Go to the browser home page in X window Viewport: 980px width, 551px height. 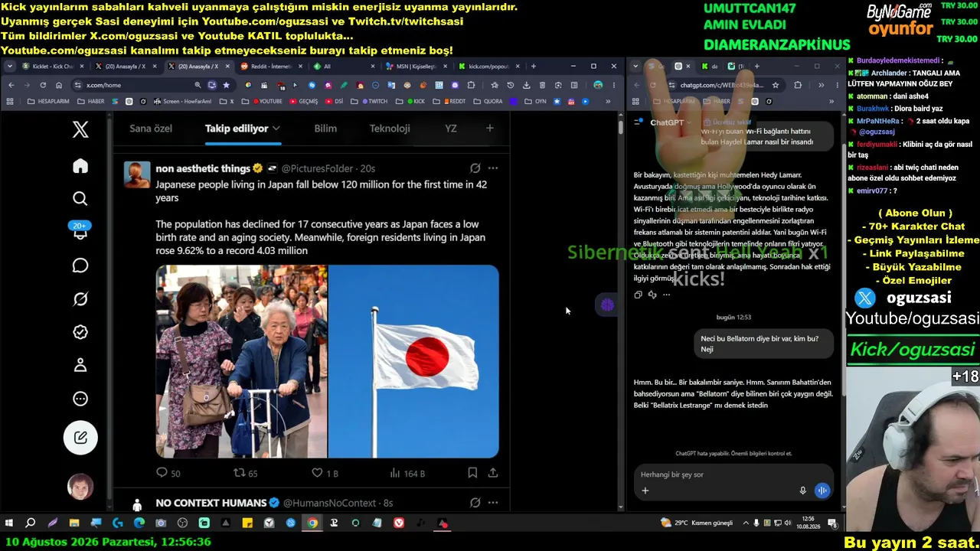point(59,85)
